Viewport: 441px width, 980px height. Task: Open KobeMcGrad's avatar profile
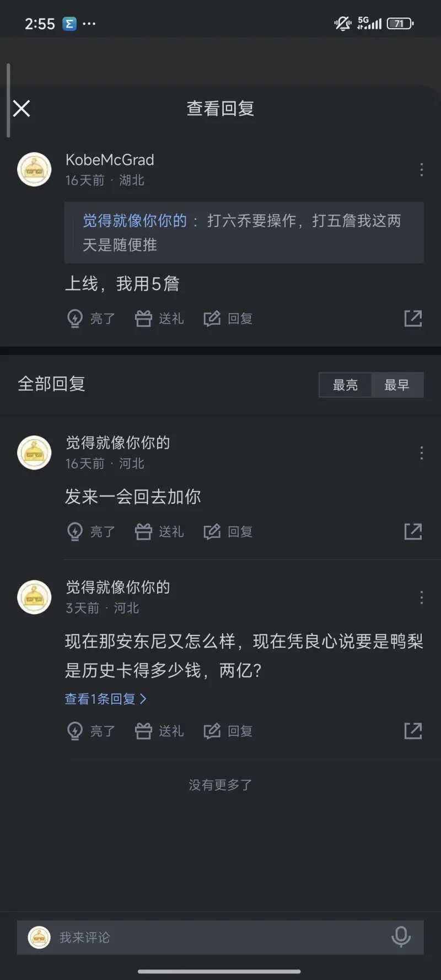[x=34, y=169]
